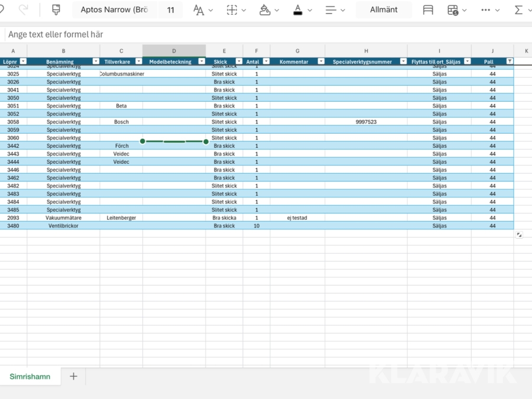Select the column D header
The height and width of the screenshot is (399, 532).
point(174,51)
